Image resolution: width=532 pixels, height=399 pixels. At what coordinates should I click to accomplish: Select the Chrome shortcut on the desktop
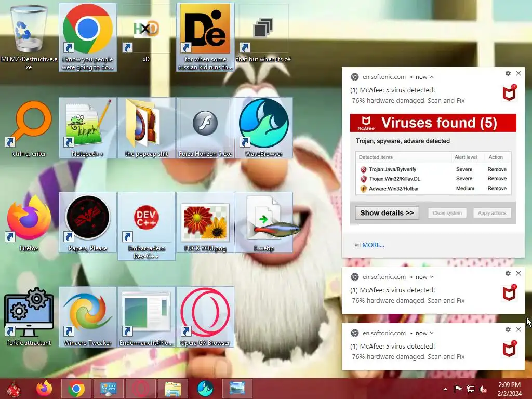[87, 37]
